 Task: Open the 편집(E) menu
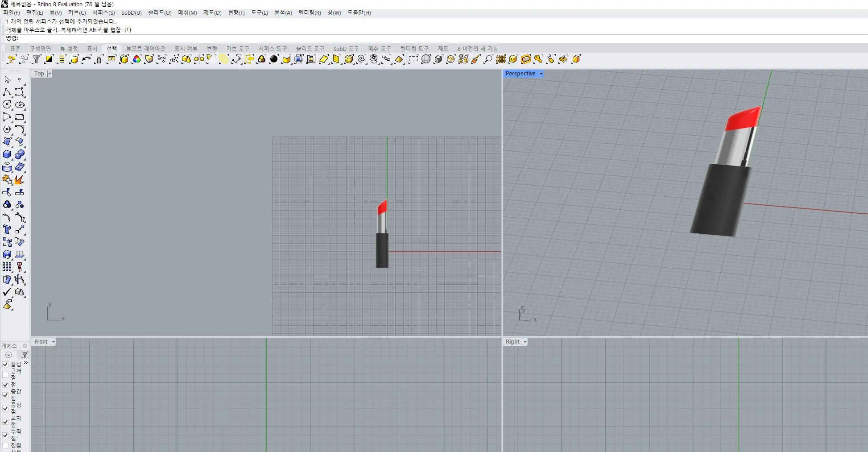click(35, 13)
